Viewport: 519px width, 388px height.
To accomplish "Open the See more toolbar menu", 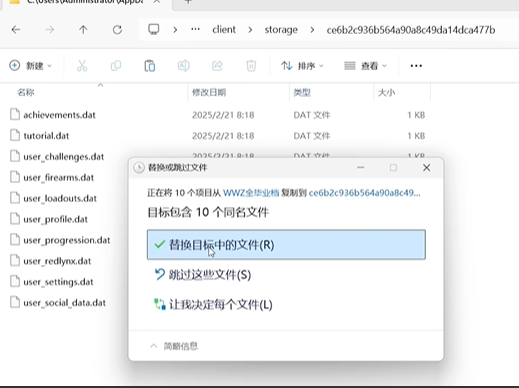I will tap(416, 66).
